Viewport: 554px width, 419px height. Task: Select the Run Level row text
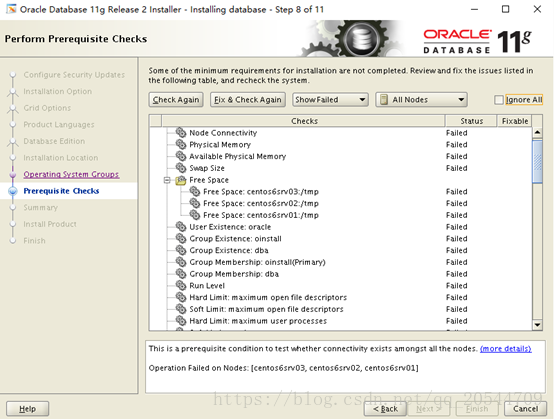[x=207, y=285]
